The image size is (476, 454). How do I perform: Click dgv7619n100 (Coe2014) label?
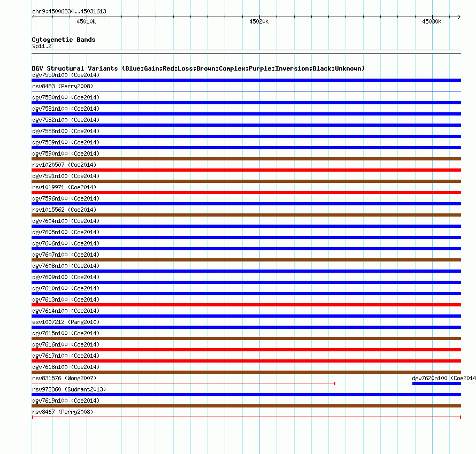(66, 401)
